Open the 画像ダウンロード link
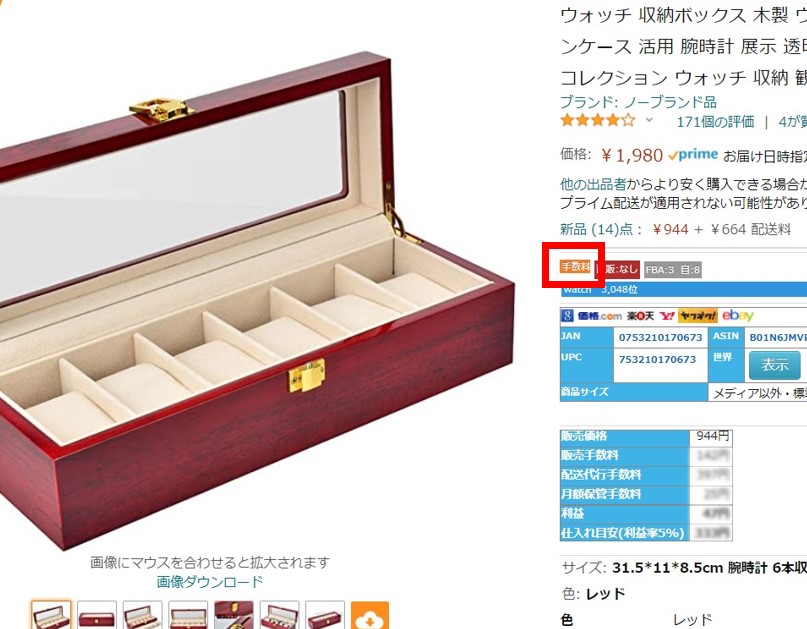The width and height of the screenshot is (807, 629). pyautogui.click(x=209, y=582)
